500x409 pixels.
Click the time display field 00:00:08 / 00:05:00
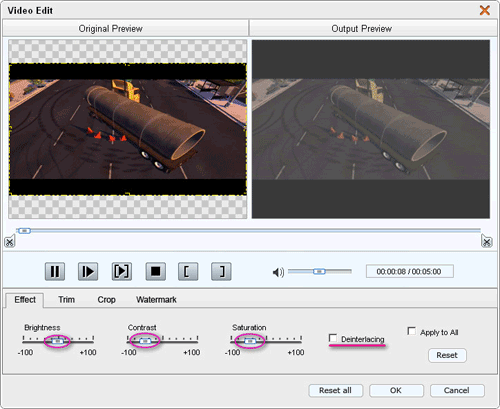tap(410, 271)
